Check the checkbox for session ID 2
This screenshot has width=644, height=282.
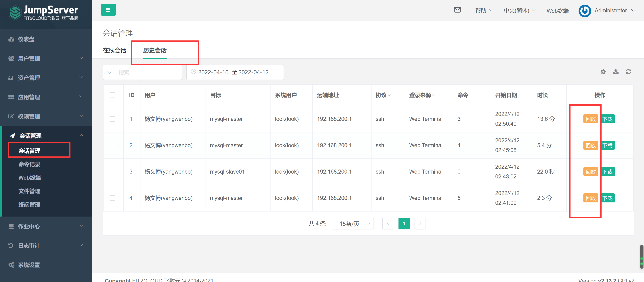(x=112, y=146)
